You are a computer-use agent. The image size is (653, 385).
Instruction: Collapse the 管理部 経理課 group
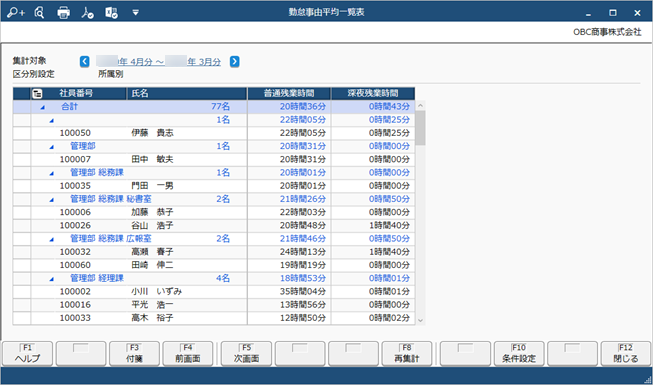click(x=52, y=279)
